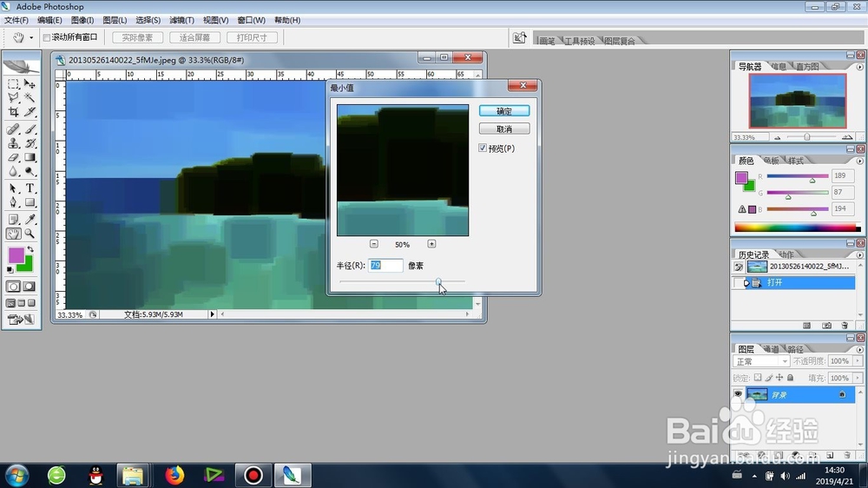The width and height of the screenshot is (868, 488).
Task: Select the Healing Brush tool
Action: pos(13,129)
